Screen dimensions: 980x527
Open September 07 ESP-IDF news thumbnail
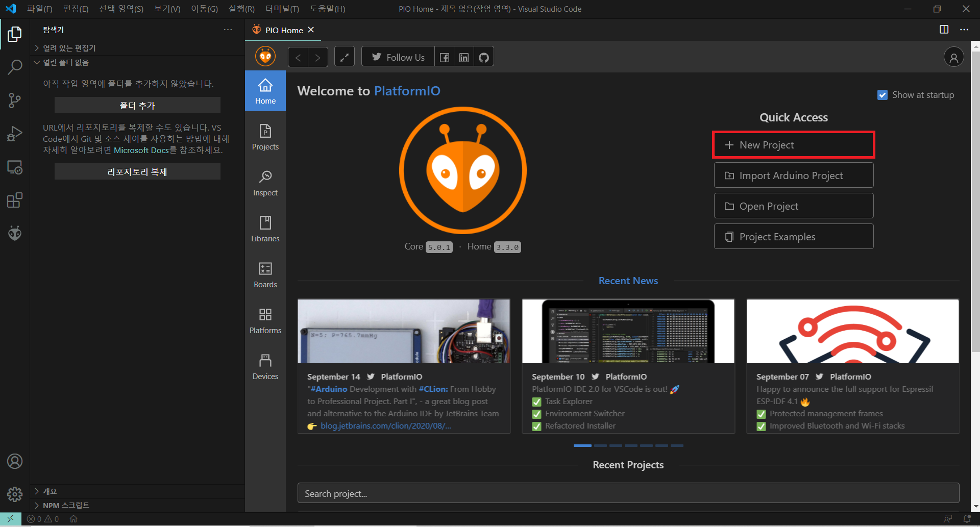[852, 331]
